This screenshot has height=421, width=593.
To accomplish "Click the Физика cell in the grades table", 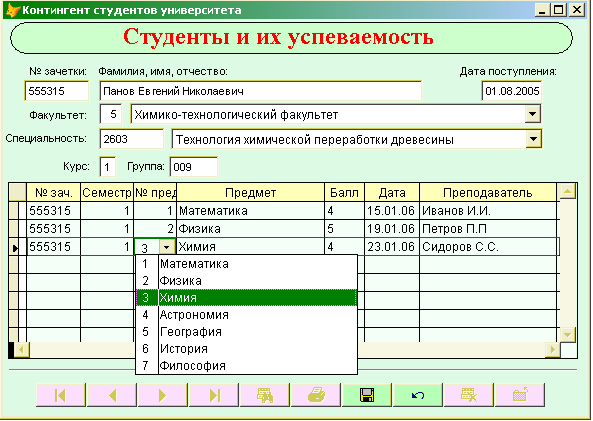I will coord(250,229).
